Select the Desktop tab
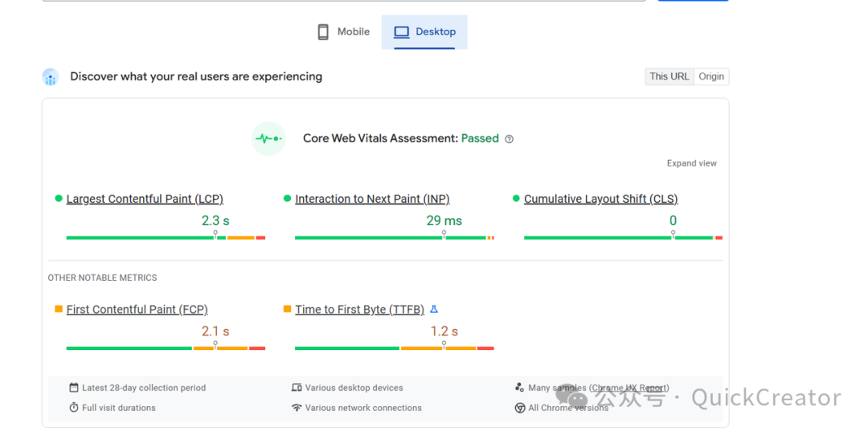868x432 pixels. pyautogui.click(x=424, y=32)
